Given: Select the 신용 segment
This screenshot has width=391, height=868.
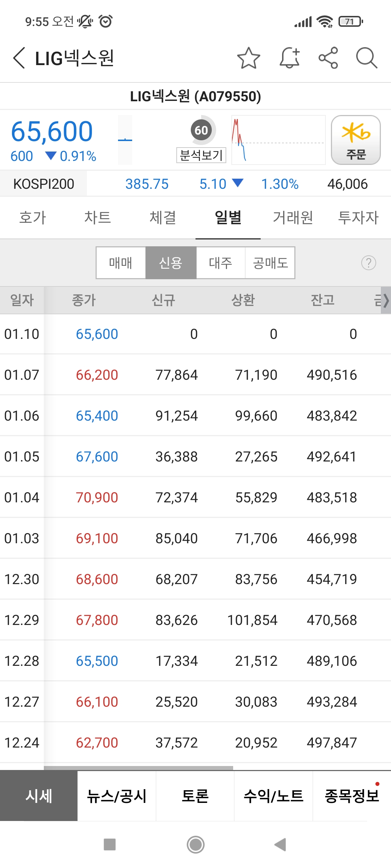Looking at the screenshot, I should 171,263.
